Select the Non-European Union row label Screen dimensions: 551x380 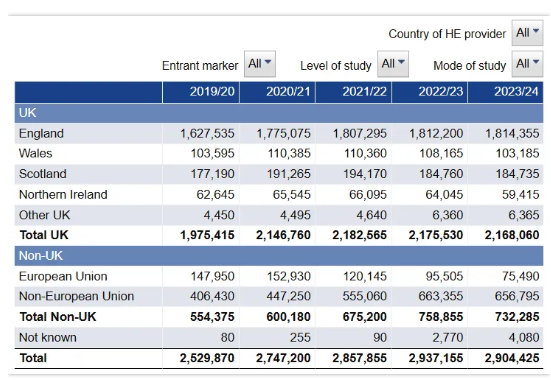(x=77, y=296)
